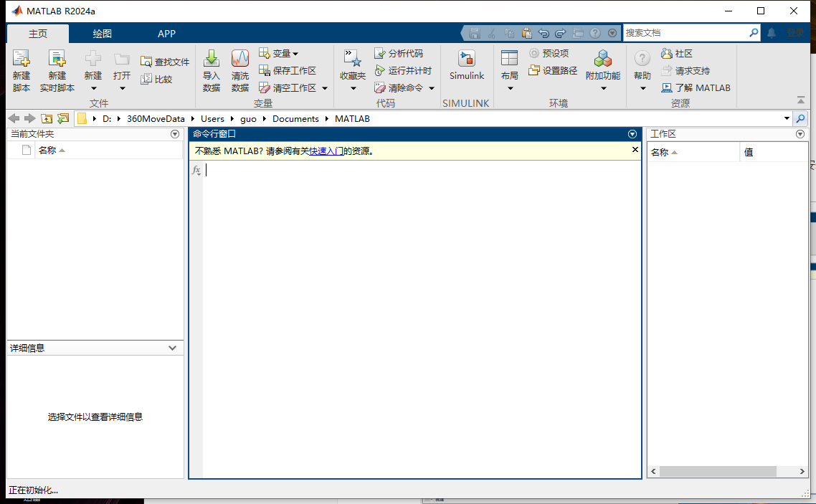This screenshot has height=504, width=816.
Task: Click the back navigation arrow
Action: (x=14, y=118)
